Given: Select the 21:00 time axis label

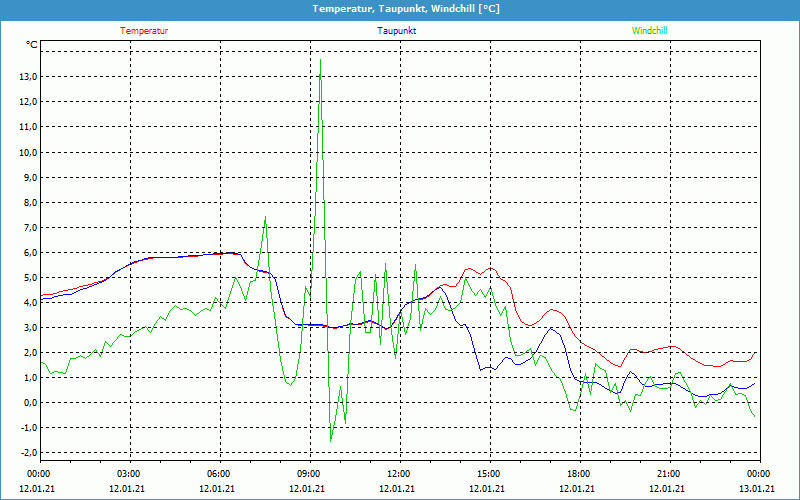Looking at the screenshot, I should point(669,473).
